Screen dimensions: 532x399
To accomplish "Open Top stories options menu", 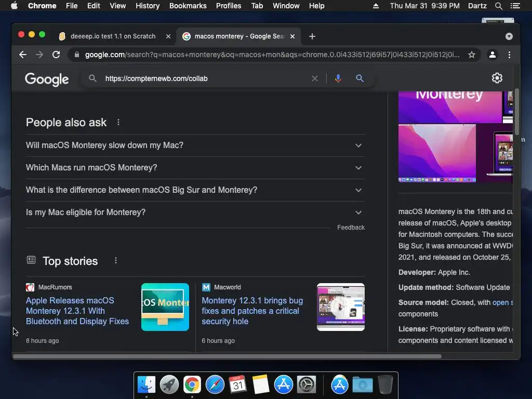I will pyautogui.click(x=116, y=261).
